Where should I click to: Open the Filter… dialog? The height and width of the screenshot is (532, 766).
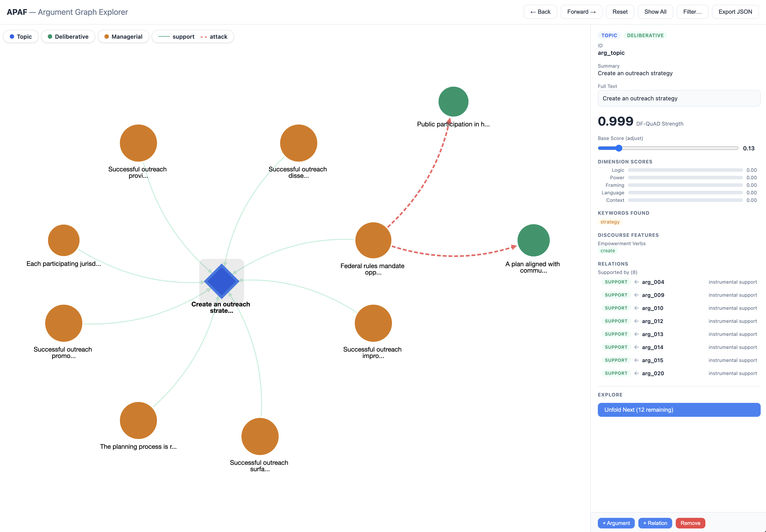(x=692, y=12)
